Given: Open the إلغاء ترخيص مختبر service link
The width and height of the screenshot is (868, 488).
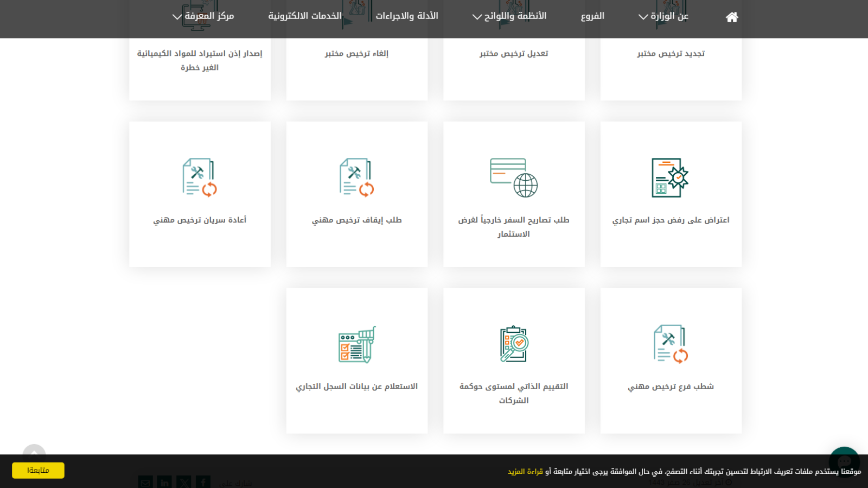Looking at the screenshot, I should click(356, 53).
